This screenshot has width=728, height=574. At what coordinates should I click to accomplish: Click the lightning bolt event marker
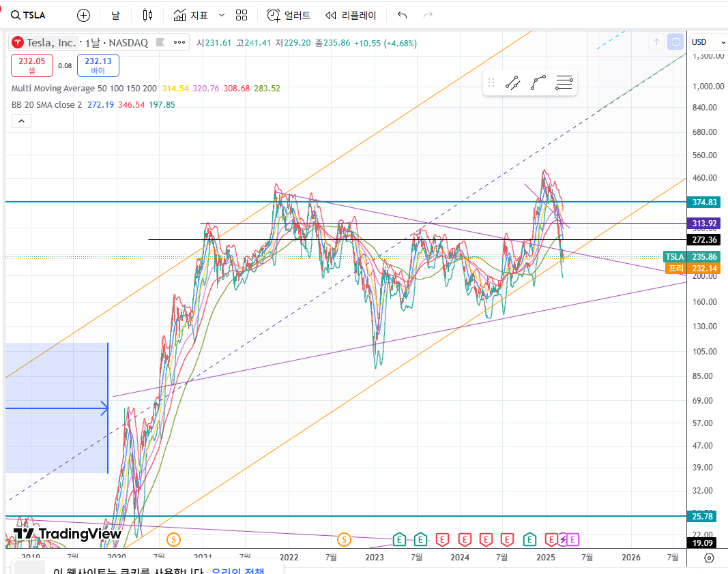(563, 540)
